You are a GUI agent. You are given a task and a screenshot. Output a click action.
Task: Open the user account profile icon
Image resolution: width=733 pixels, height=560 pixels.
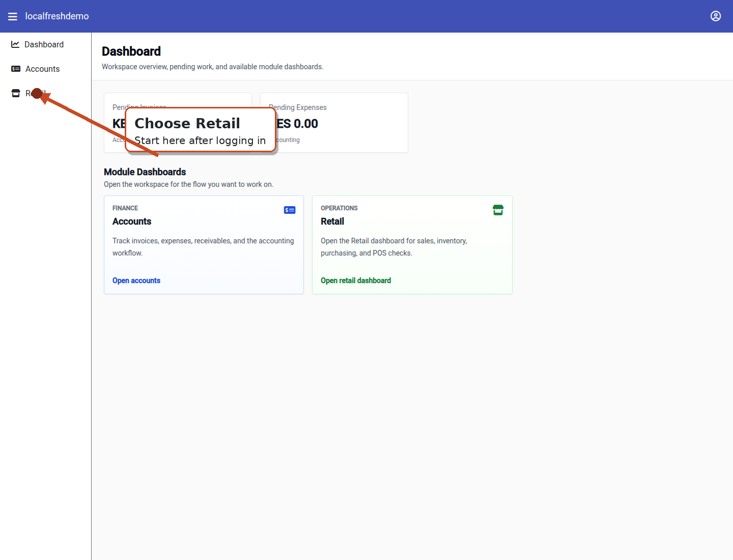pos(716,16)
